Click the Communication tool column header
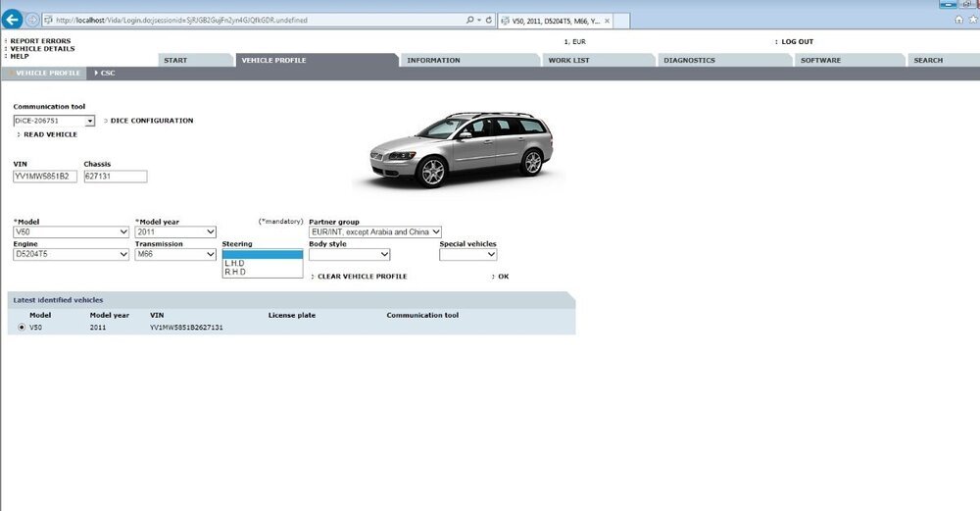The height and width of the screenshot is (511, 980). coord(422,315)
